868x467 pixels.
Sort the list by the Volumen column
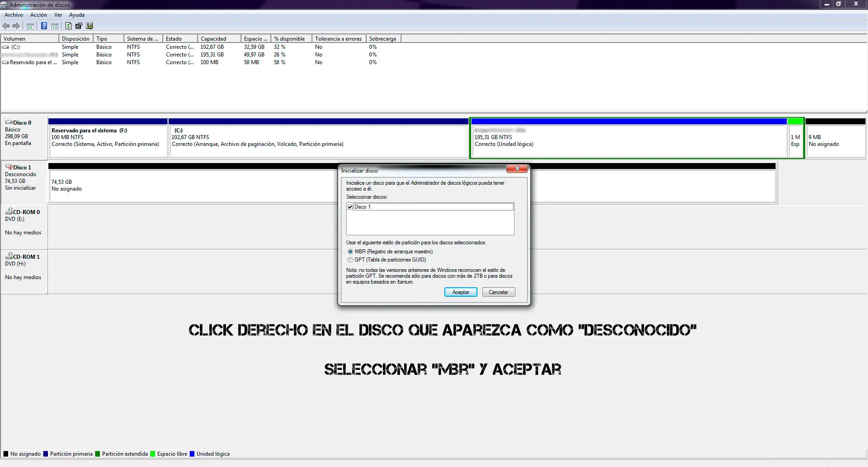click(30, 39)
